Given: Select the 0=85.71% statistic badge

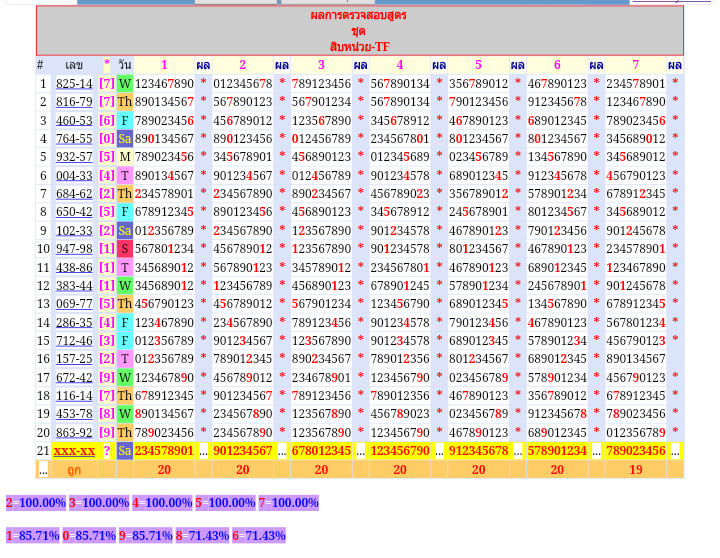Looking at the screenshot, I should click(89, 535).
